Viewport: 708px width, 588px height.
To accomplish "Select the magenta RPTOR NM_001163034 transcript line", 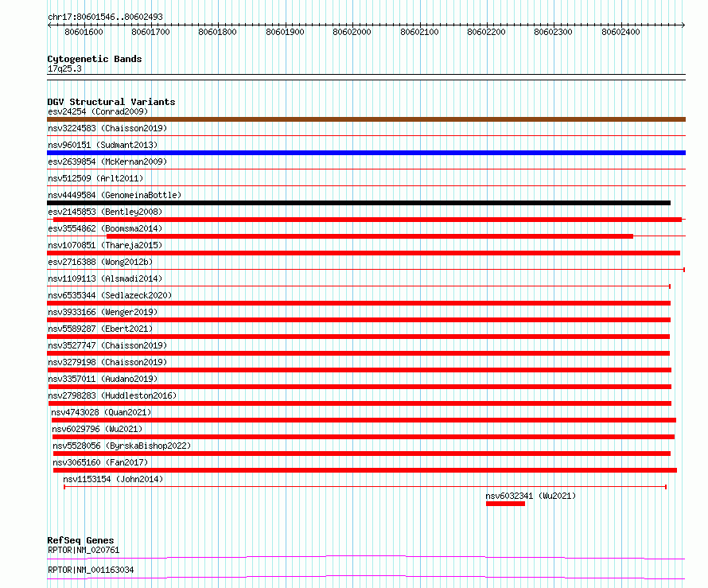I will click(366, 578).
